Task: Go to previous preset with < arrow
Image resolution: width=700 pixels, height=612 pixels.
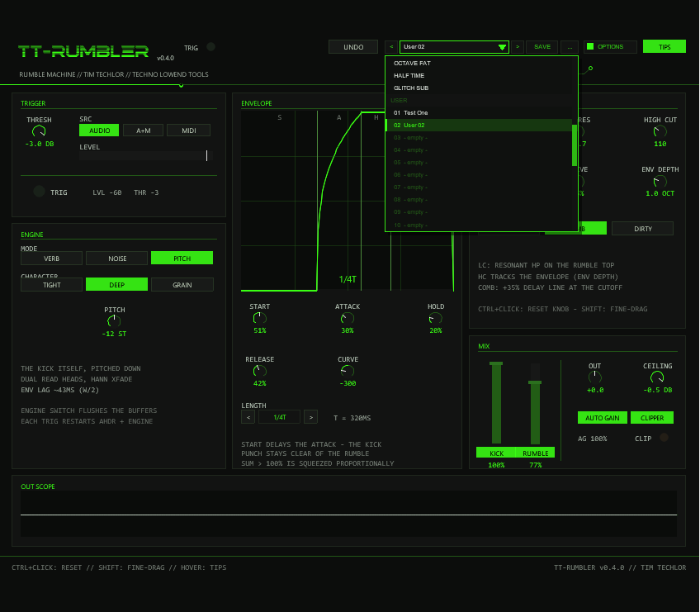Action: [391, 47]
